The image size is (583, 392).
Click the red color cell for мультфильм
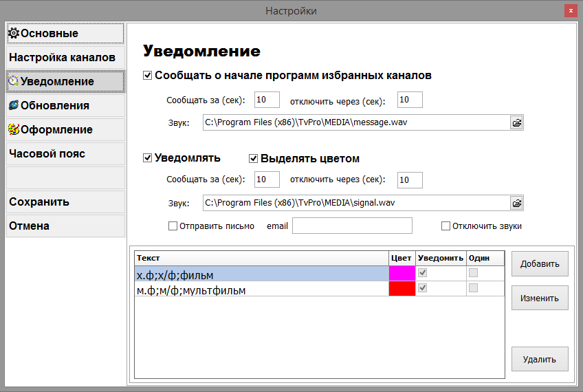pos(402,290)
